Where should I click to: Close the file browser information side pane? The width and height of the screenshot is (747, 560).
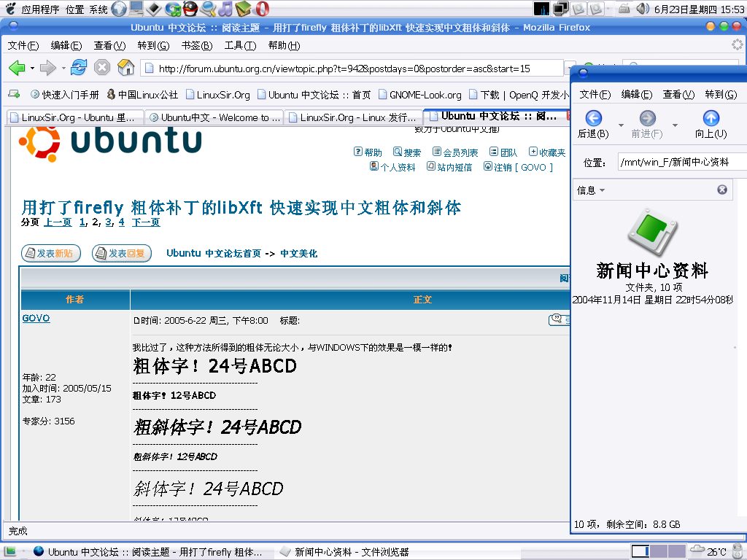pyautogui.click(x=722, y=190)
